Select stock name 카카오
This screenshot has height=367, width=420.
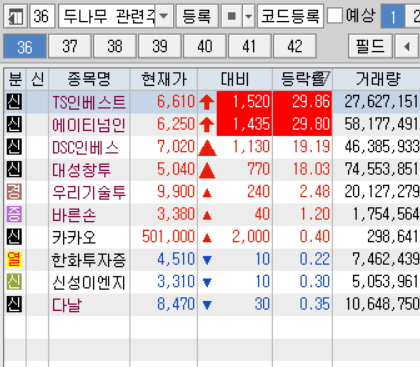tap(74, 237)
